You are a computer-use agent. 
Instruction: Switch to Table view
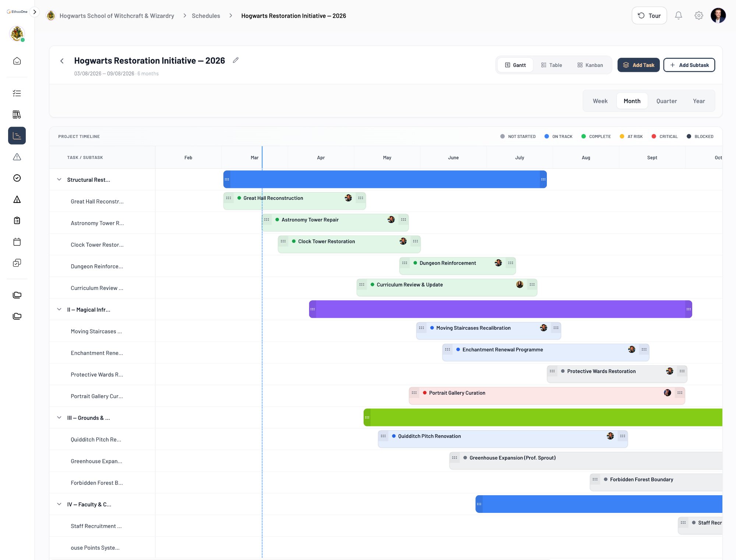click(x=551, y=65)
